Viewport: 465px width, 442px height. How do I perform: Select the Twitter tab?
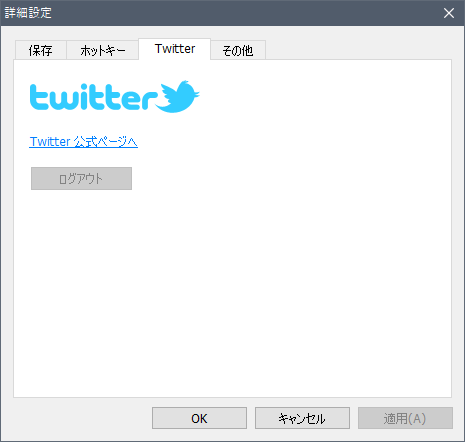tap(175, 49)
